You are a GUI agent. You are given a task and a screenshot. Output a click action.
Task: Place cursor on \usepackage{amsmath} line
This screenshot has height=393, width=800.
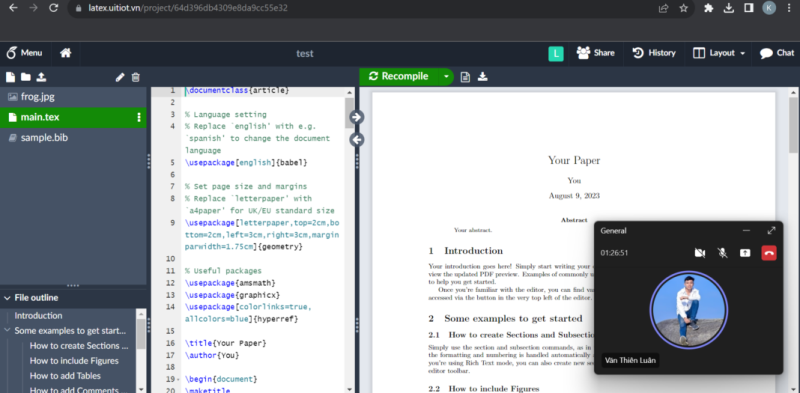230,283
